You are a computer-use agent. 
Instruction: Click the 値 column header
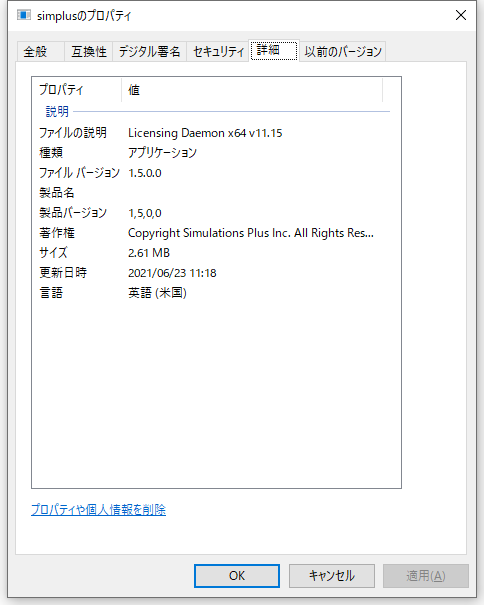point(252,90)
